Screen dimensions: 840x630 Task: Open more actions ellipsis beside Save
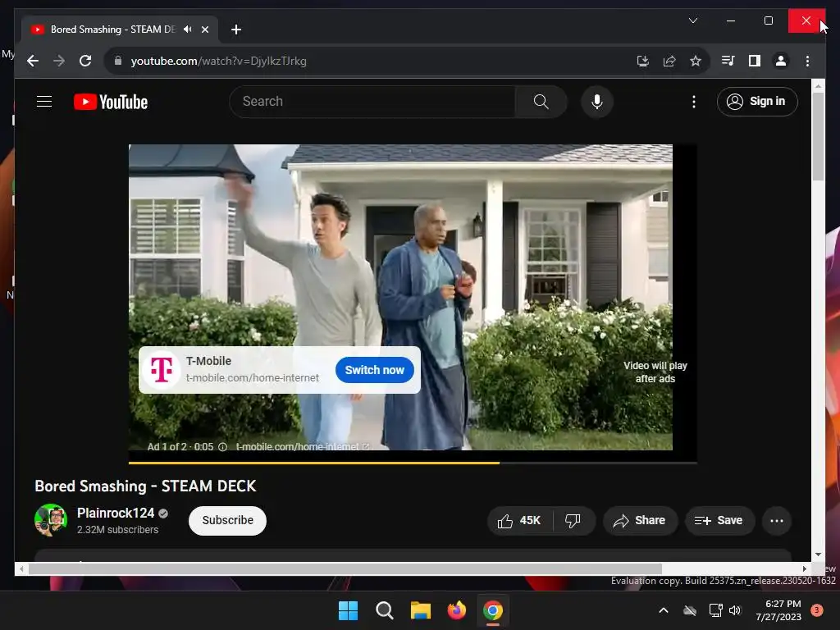(777, 521)
